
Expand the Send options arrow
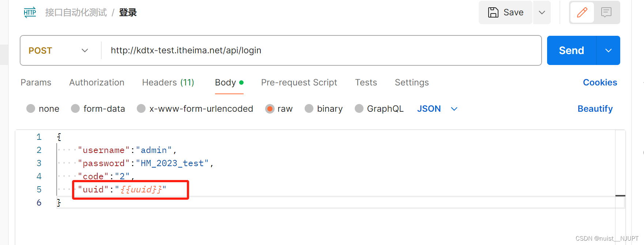[609, 50]
